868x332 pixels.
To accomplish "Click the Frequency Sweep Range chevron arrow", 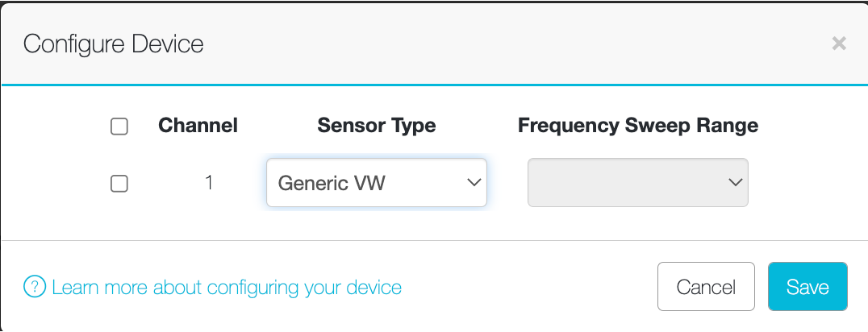I will click(735, 182).
